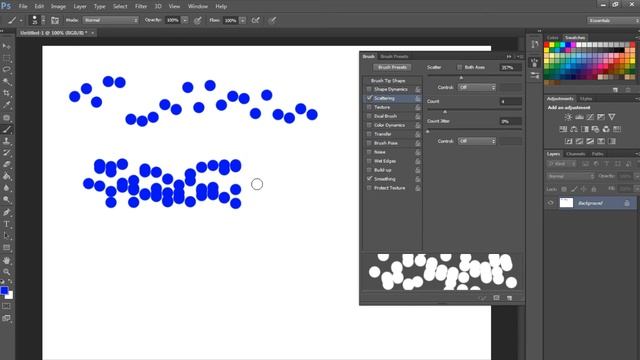This screenshot has height=360, width=640.
Task: Open the painting Mode dropdown in options bar
Action: [111, 20]
